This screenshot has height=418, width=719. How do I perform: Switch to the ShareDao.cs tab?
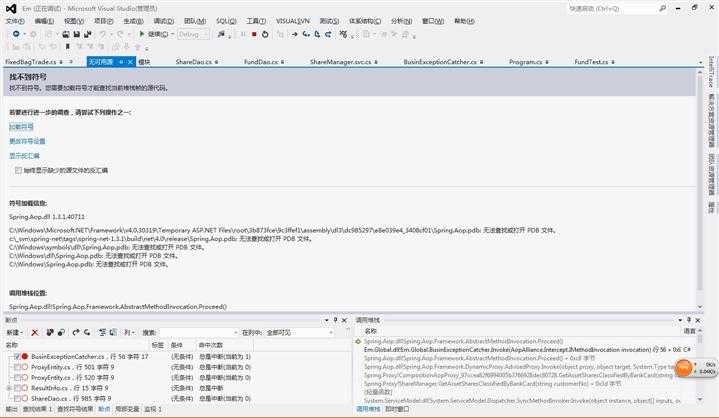coord(194,61)
